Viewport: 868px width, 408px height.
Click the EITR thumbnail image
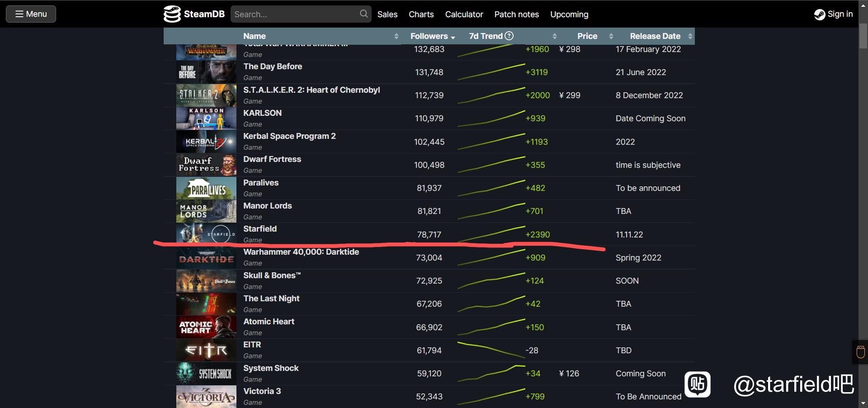(206, 351)
